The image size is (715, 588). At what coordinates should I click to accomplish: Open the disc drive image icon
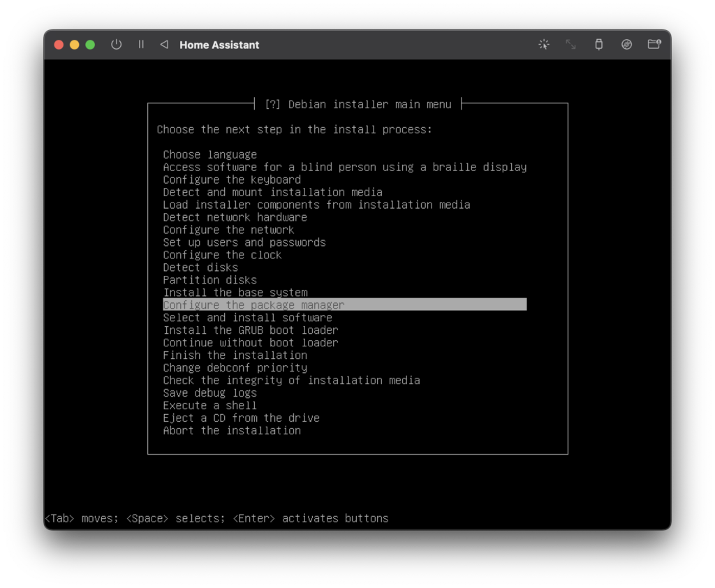point(626,44)
